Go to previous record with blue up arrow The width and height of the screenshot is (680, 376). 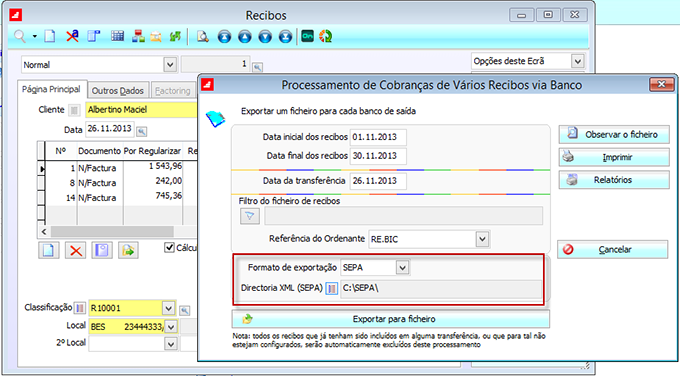point(245,37)
